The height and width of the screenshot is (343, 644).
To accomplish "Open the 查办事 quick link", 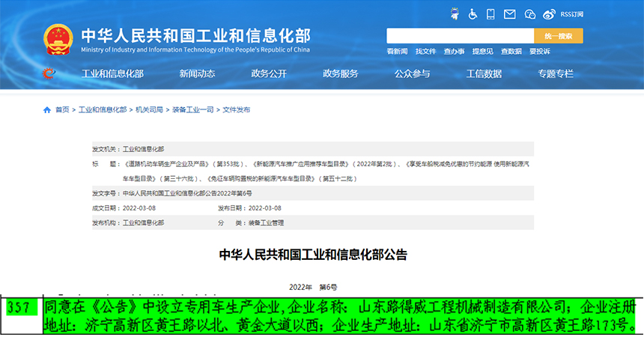I will (454, 52).
